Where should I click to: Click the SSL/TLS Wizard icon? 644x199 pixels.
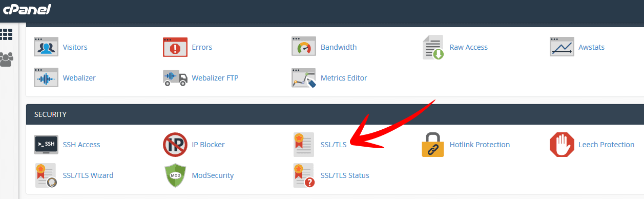click(46, 175)
